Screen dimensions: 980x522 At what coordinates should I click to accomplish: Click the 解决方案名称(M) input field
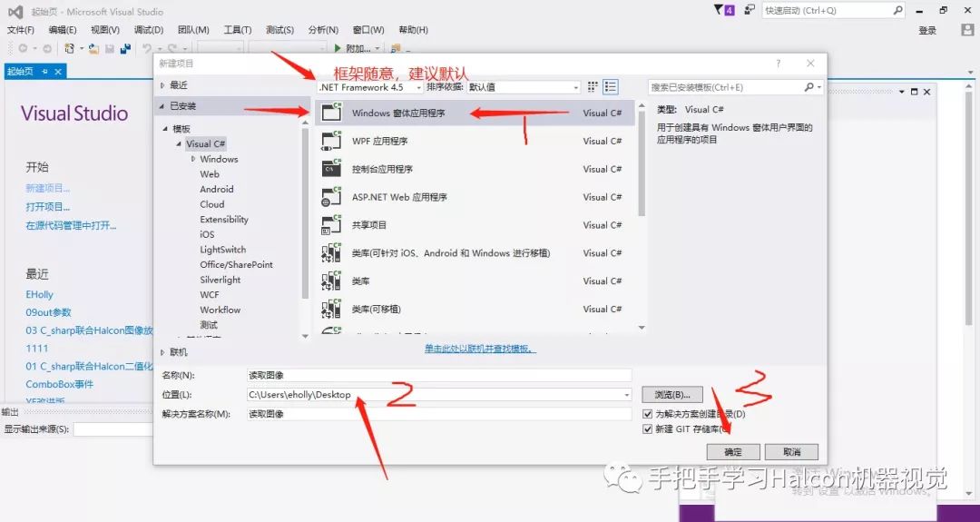tap(439, 414)
